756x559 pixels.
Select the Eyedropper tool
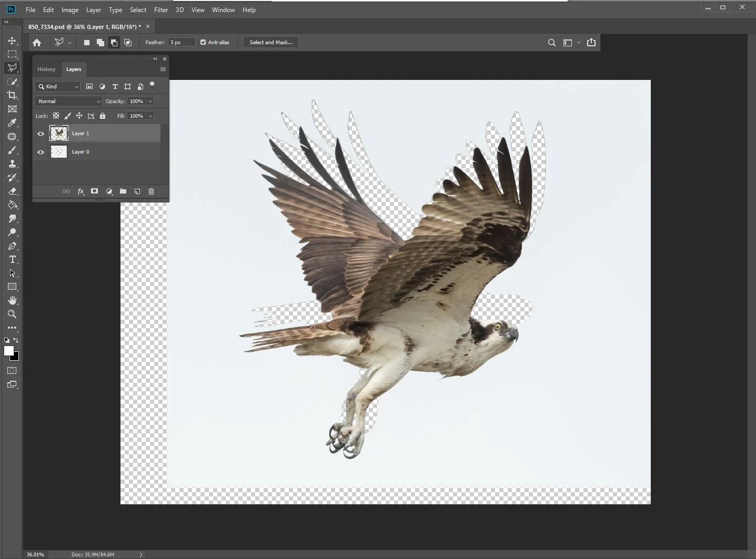(12, 123)
